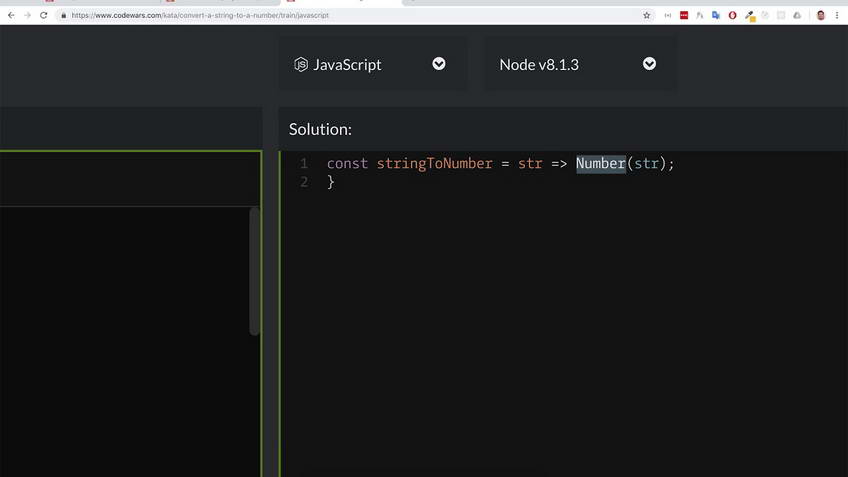
Task: Click the left panel vertical scrollbar
Action: point(254,271)
